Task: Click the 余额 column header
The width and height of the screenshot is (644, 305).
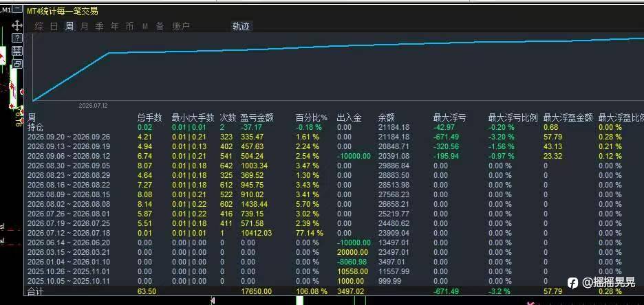Action: point(386,118)
